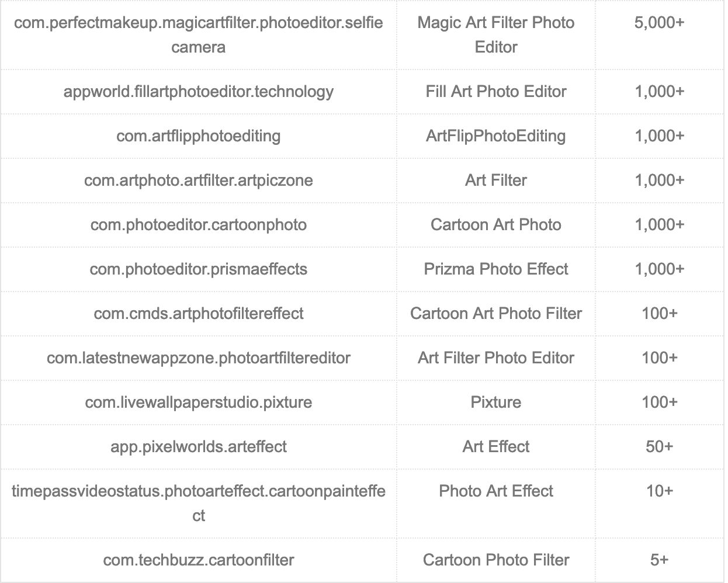Click com.artflipphotoediting package name

pyautogui.click(x=198, y=136)
